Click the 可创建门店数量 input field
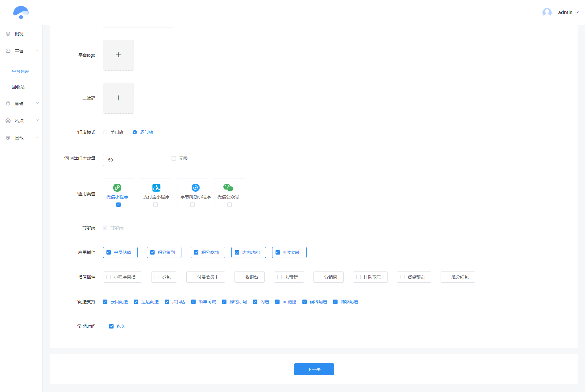 pos(134,160)
